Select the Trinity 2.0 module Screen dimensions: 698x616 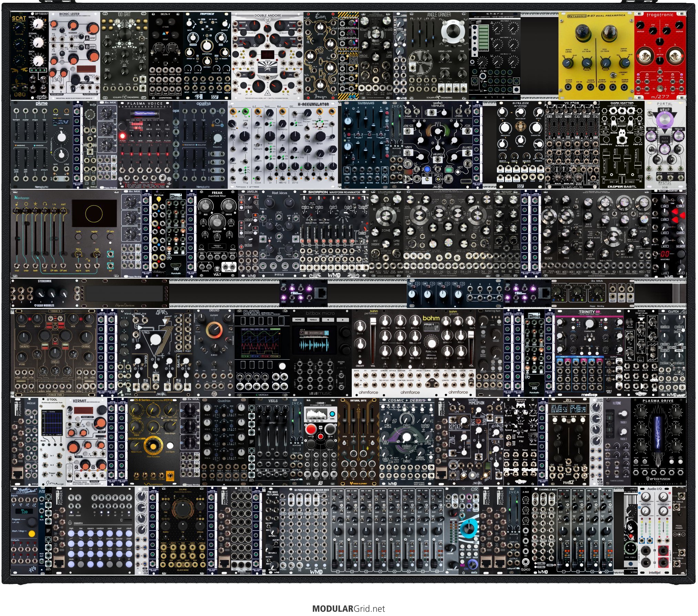(x=589, y=352)
